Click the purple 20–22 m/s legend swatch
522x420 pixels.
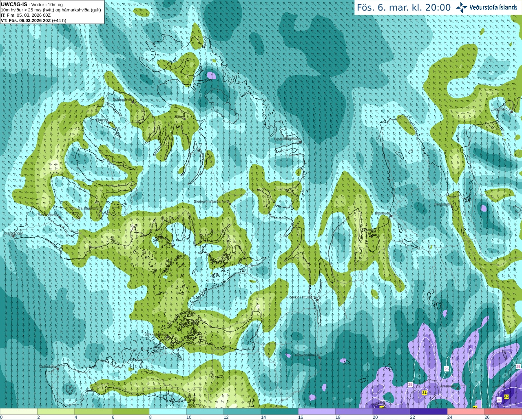pyautogui.click(x=391, y=411)
